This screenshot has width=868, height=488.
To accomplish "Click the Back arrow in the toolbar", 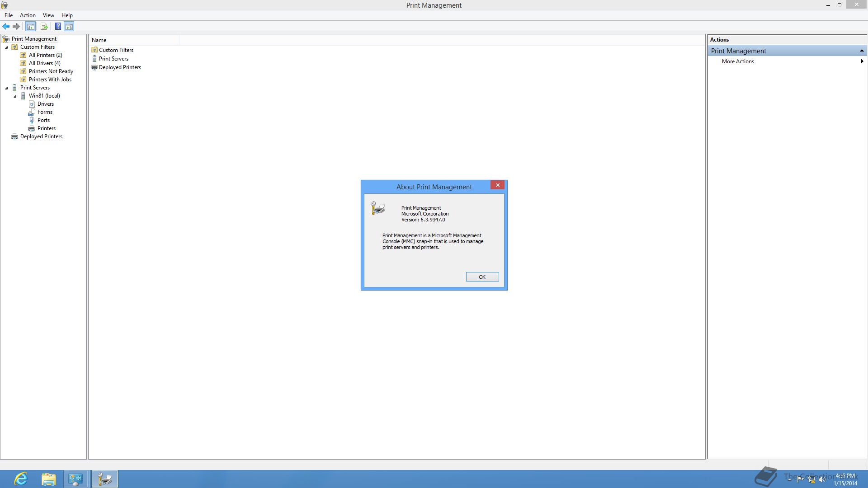I will [x=6, y=27].
